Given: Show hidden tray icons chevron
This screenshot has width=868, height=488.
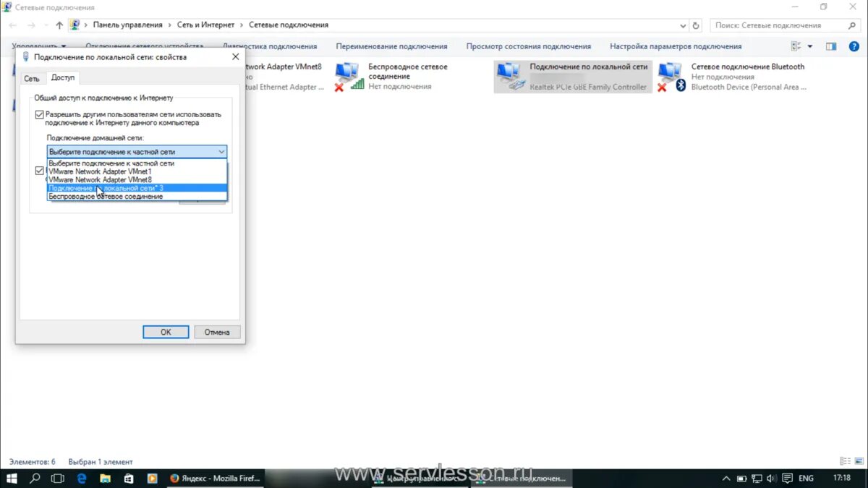Looking at the screenshot, I should 726,478.
